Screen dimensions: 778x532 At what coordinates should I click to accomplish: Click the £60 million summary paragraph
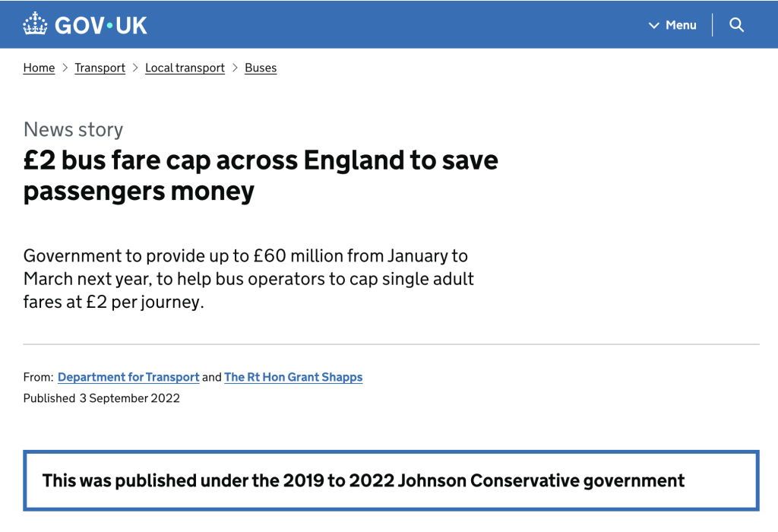(248, 279)
